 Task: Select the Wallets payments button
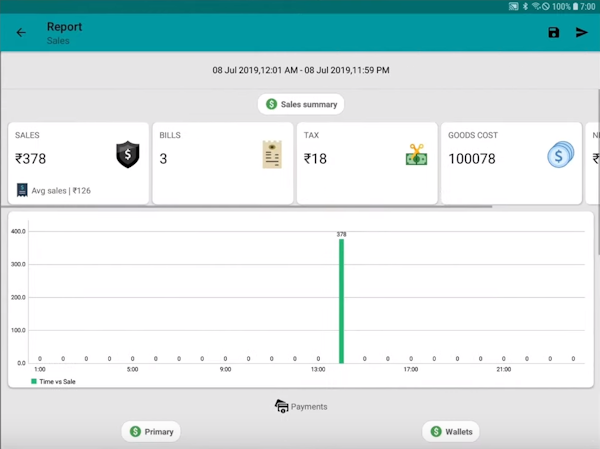(x=451, y=432)
